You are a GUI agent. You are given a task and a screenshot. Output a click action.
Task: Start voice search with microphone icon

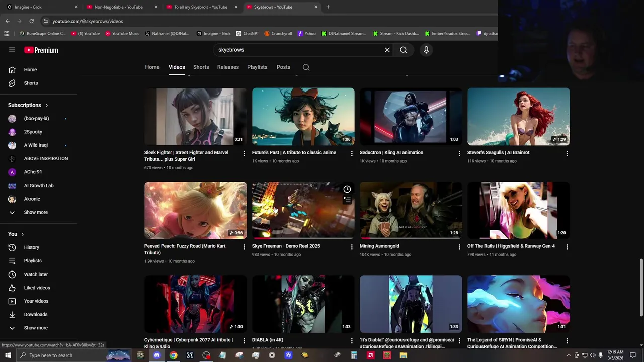point(426,50)
